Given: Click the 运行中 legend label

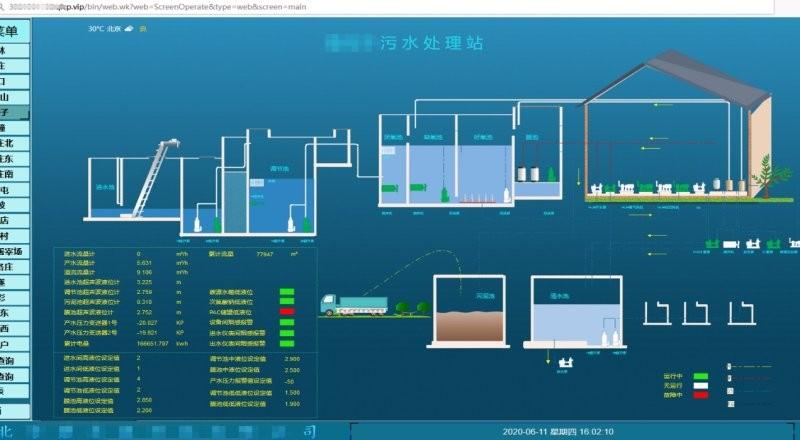Looking at the screenshot, I should pos(672,377).
